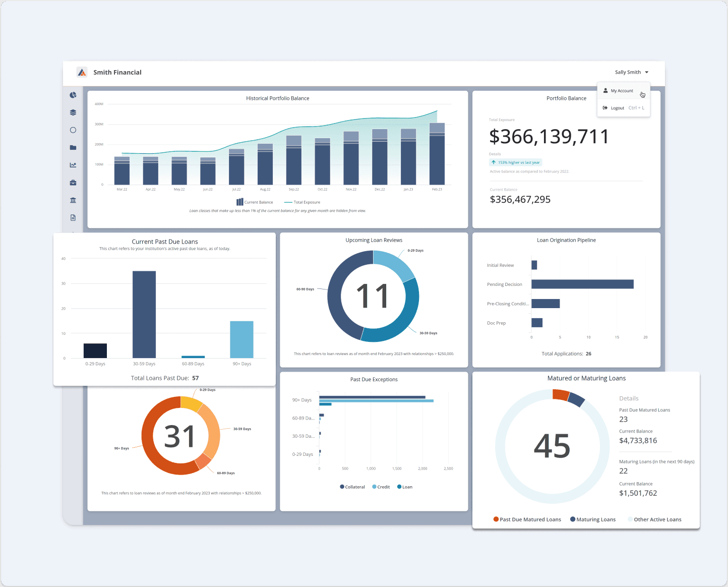The image size is (728, 587).
Task: Click the Smith Financial logo icon
Action: (x=82, y=72)
